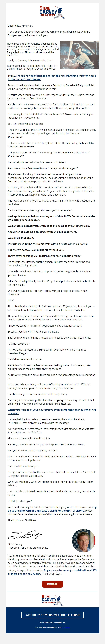Click the Steve Garvey logo in the header

click(52, 12)
